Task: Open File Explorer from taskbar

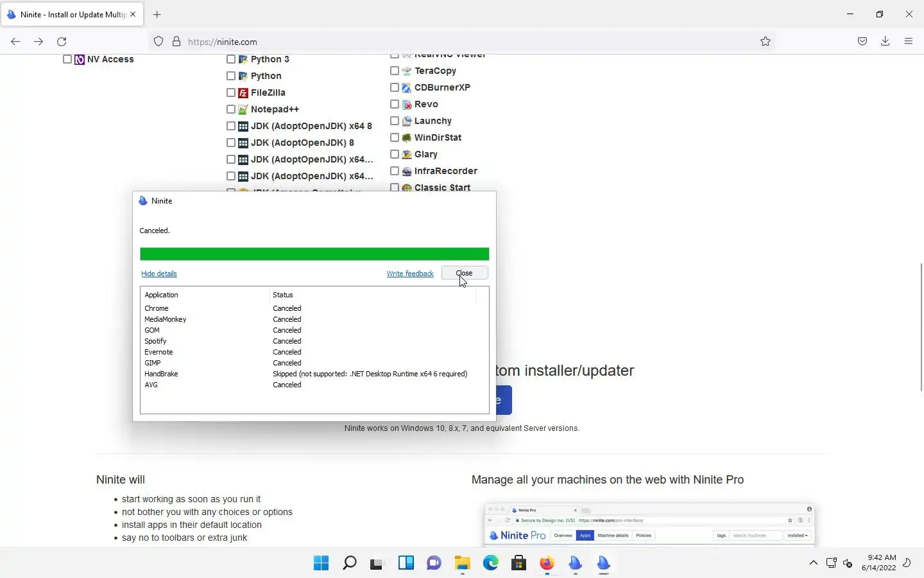Action: click(x=462, y=563)
